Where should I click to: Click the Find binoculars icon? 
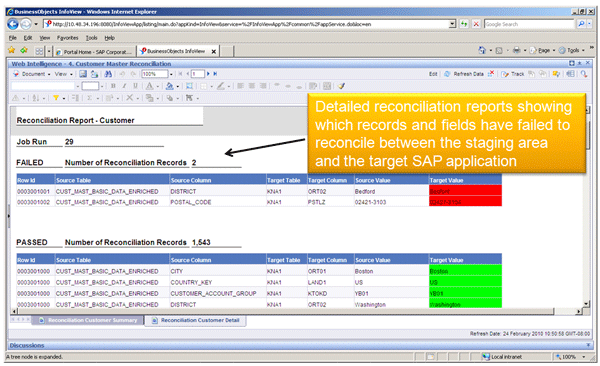(x=108, y=74)
